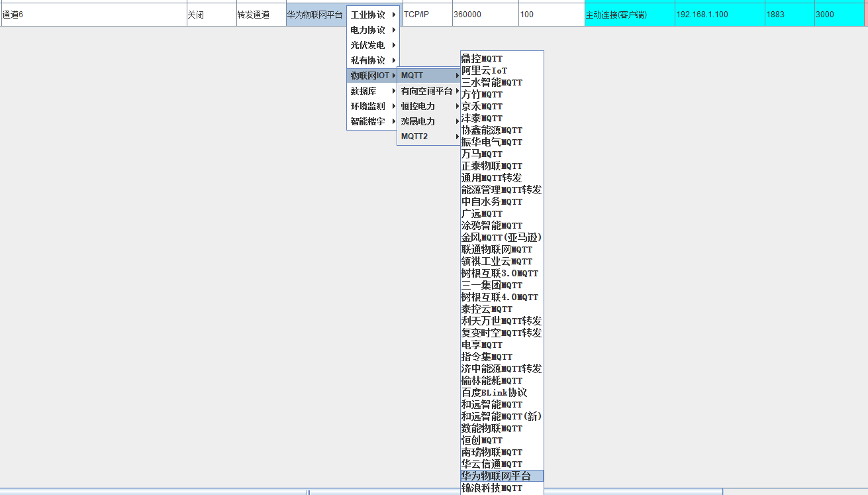868x495 pixels.
Task: Open the 工业协议 submenu
Action: 368,15
